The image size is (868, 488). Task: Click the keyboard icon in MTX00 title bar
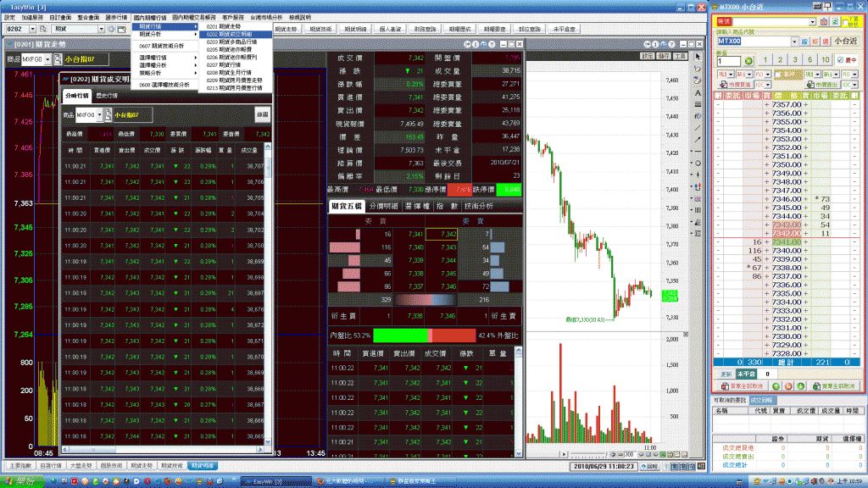(816, 6)
